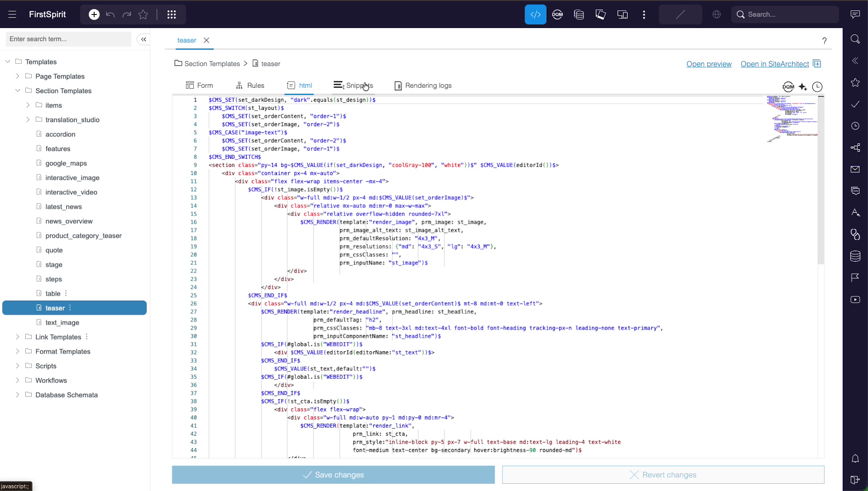Screen dimensions: 868x491
Task: Open the apps grid launcher
Action: tap(172, 14)
